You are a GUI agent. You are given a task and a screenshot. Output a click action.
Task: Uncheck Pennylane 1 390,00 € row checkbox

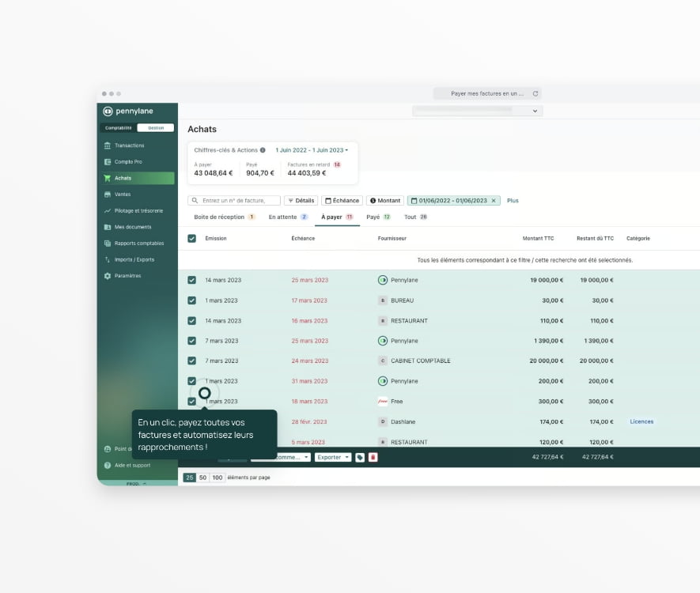pyautogui.click(x=192, y=341)
